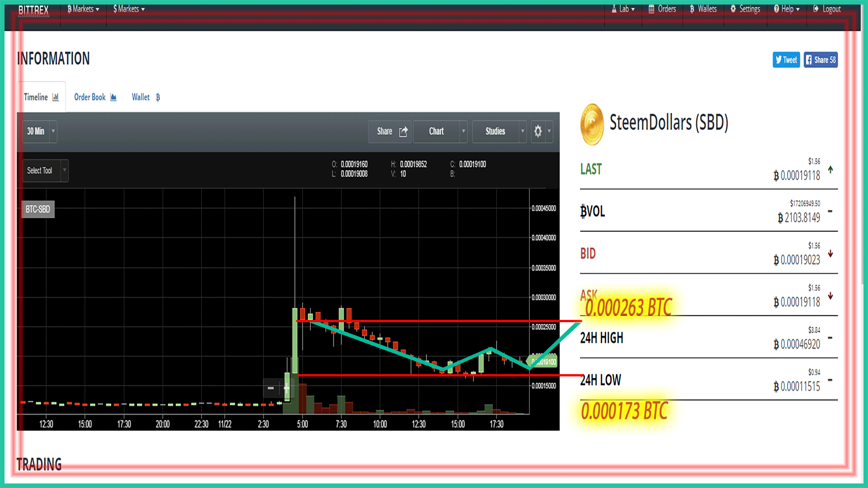Click the up arrow beside LAST price
868x488 pixels.
coord(830,169)
